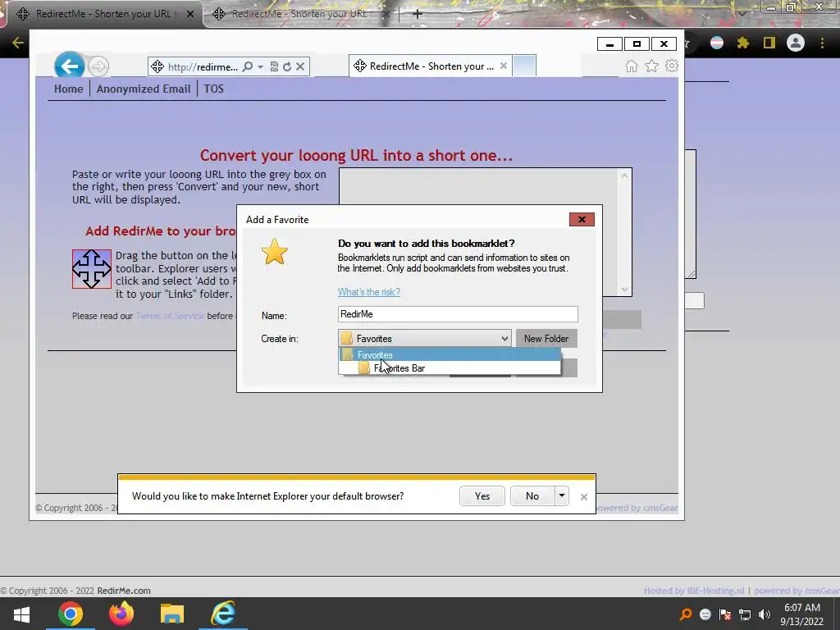The image size is (840, 630).
Task: Click No on the default browser prompt
Action: pos(532,496)
